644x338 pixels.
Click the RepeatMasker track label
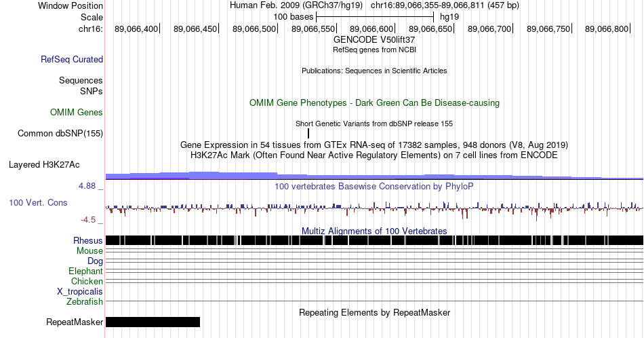[75, 322]
